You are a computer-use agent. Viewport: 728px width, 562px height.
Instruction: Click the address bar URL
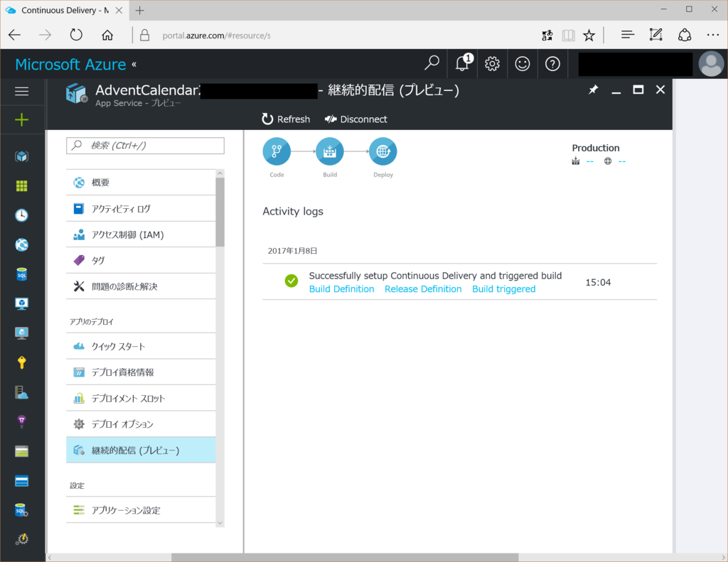216,36
